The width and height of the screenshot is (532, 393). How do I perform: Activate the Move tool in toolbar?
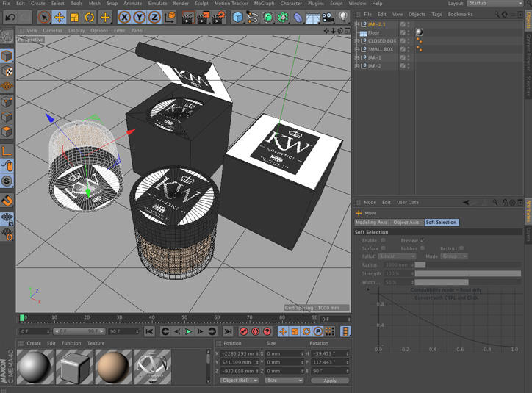pos(60,17)
